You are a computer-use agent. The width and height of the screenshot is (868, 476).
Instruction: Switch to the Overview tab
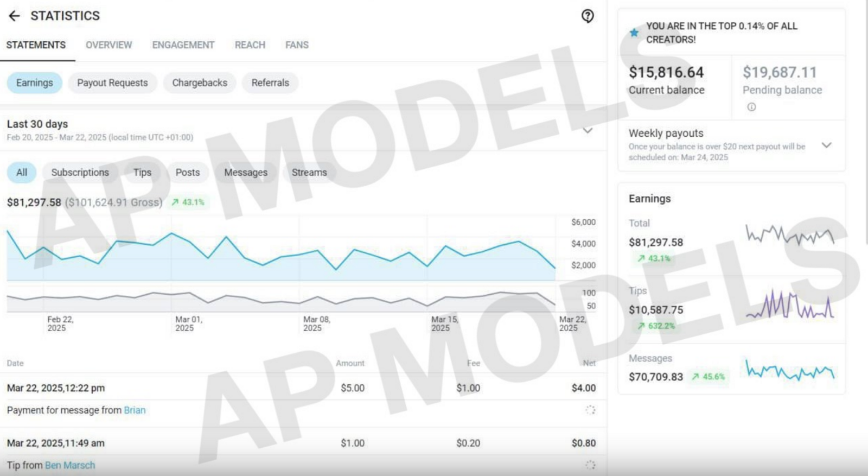coord(108,45)
